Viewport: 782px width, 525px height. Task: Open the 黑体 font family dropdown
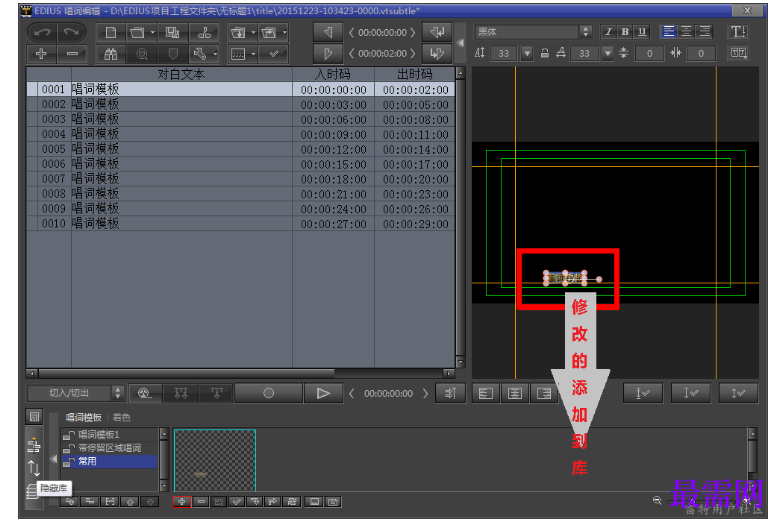point(586,32)
